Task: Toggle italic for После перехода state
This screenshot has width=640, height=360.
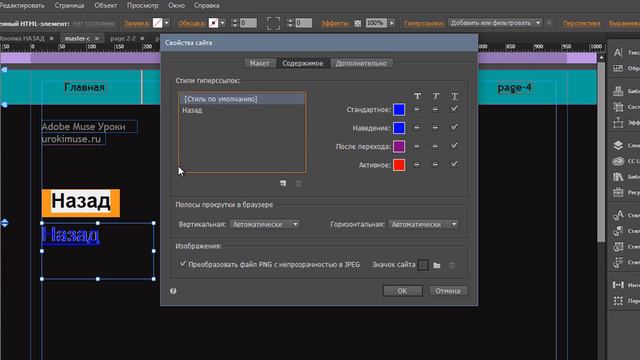Action: click(435, 146)
